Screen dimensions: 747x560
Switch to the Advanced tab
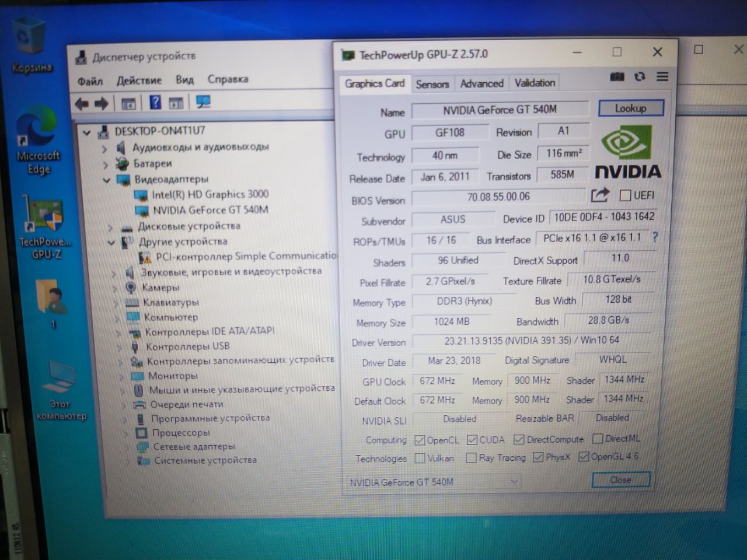pos(481,83)
